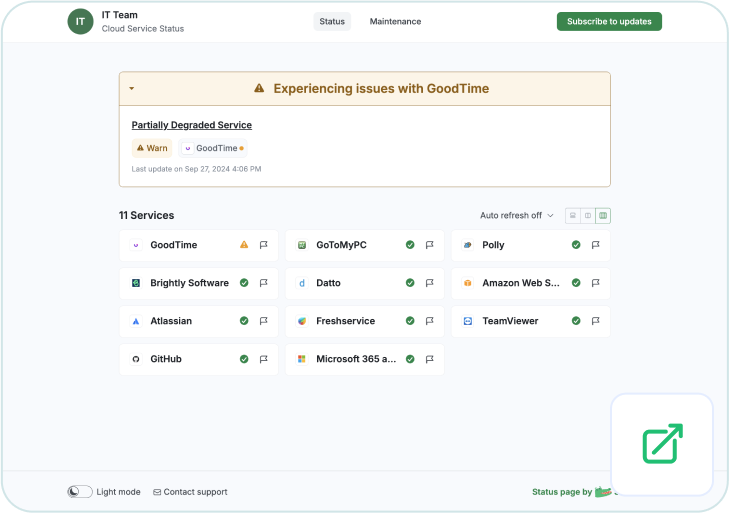Screen dimensions: 729x513
Task: Open the GoToMyPC service name
Action: click(x=341, y=245)
